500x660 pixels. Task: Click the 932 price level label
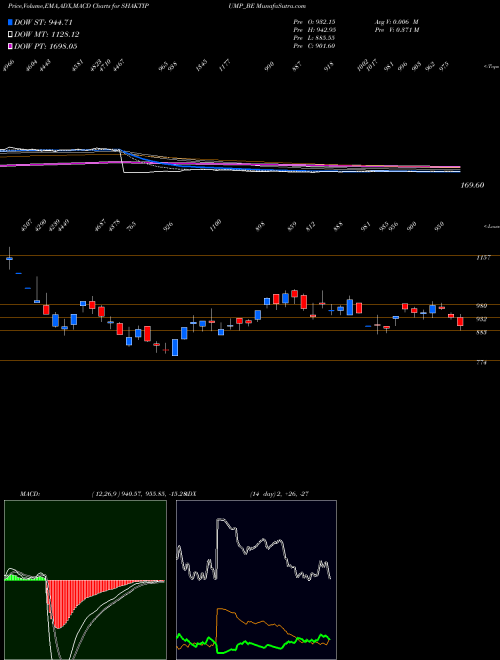pos(482,319)
